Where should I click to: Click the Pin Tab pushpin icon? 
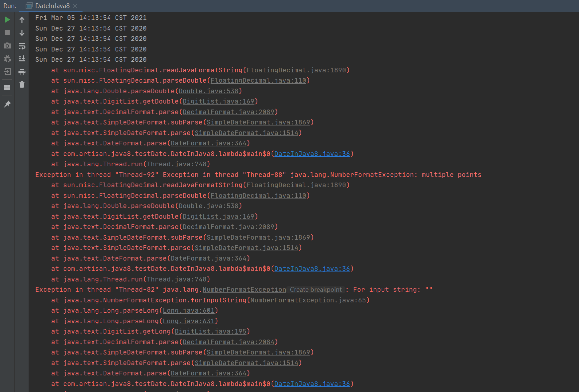click(x=7, y=104)
